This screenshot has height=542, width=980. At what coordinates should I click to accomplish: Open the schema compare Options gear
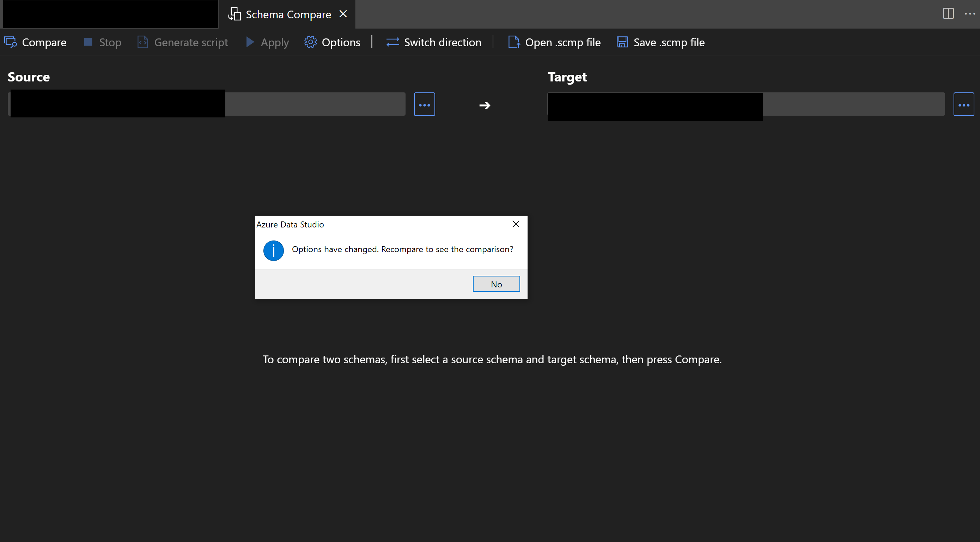click(310, 42)
